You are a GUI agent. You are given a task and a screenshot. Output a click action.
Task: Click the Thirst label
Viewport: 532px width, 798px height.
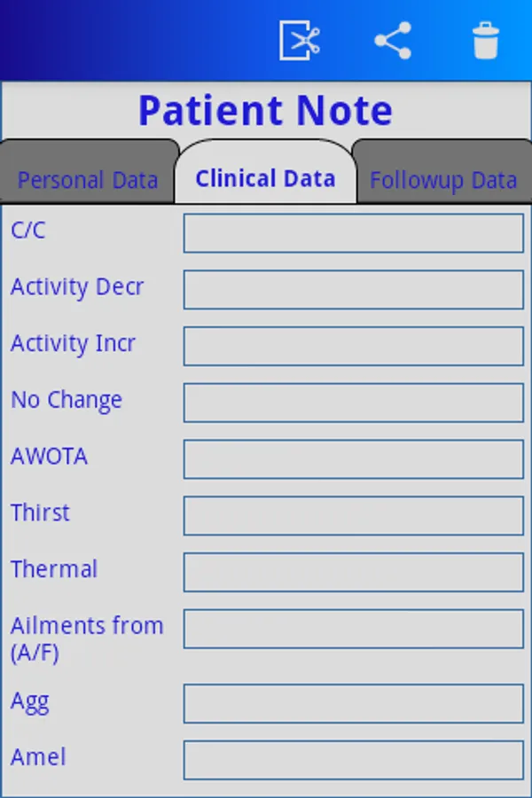click(x=40, y=512)
